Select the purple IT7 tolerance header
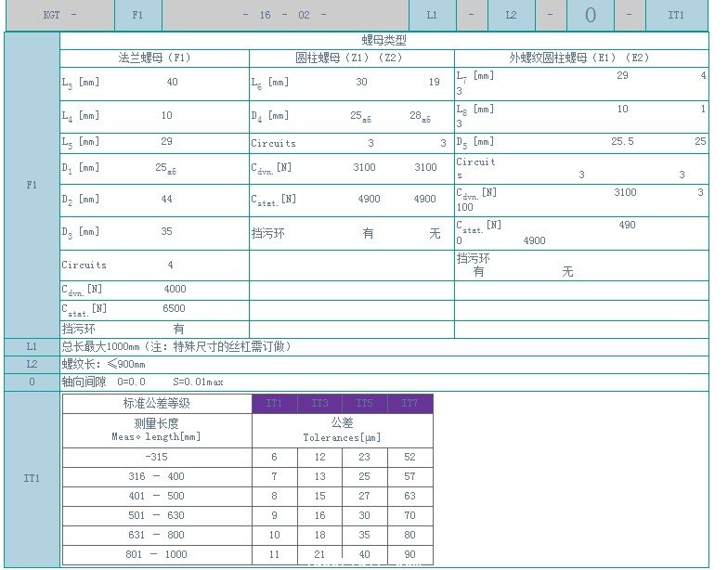The image size is (728, 570). (409, 404)
